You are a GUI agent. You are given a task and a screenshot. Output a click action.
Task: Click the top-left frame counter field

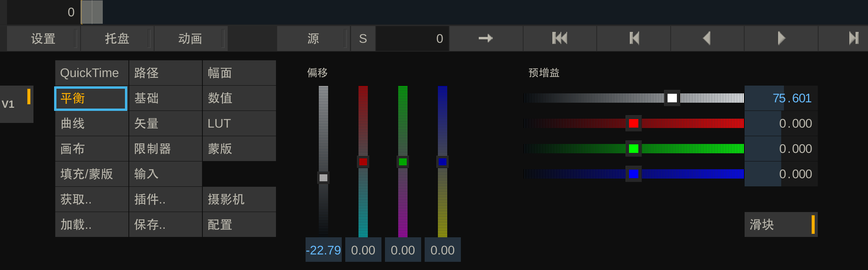point(44,12)
